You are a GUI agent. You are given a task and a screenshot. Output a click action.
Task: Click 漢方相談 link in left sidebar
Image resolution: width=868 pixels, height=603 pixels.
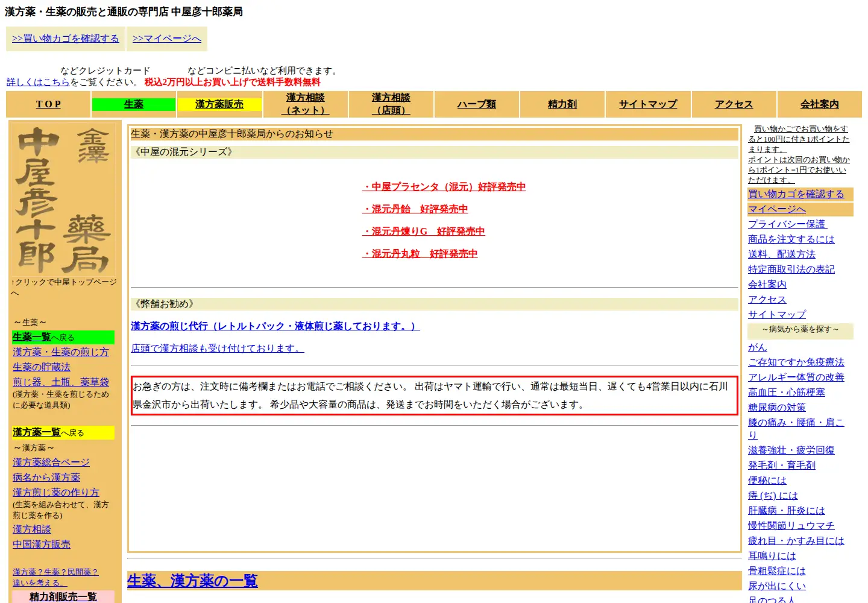32,529
